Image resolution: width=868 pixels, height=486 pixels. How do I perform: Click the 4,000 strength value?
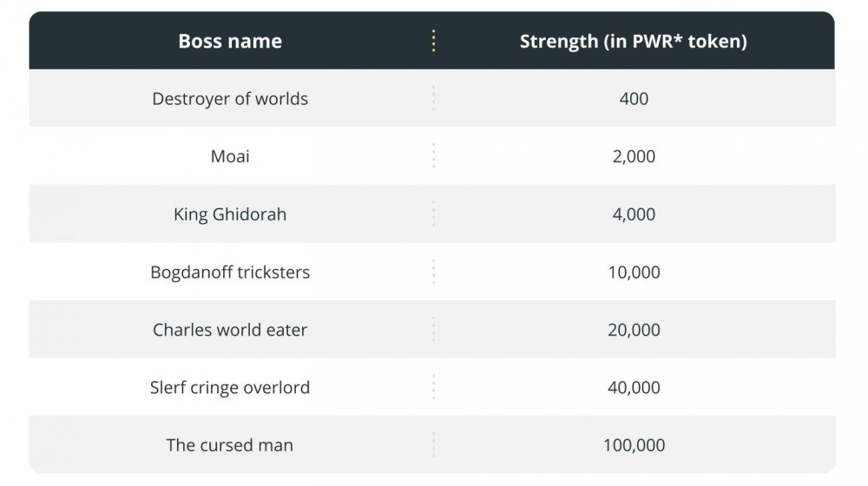click(634, 214)
